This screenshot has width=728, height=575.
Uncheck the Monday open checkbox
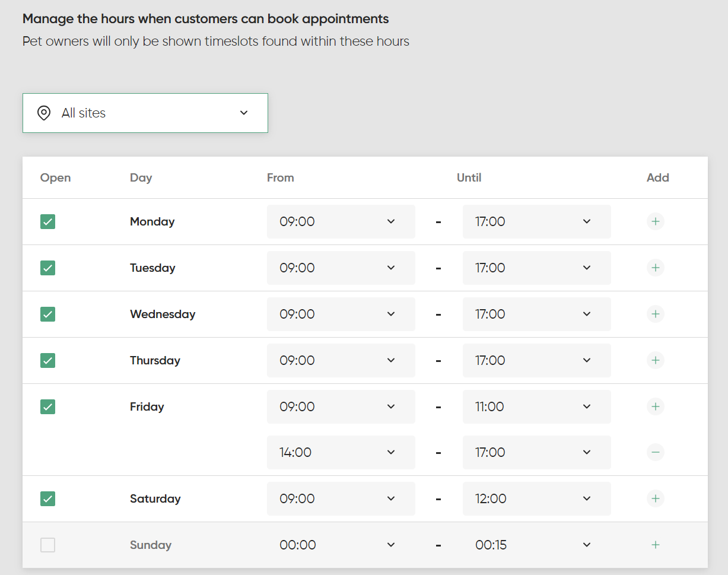(x=48, y=222)
